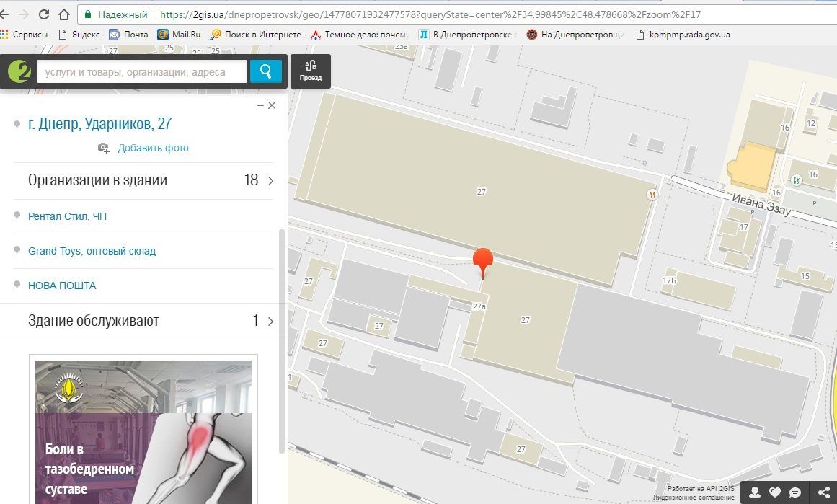Expand Здание обслуживают section
The width and height of the screenshot is (837, 504).
(270, 321)
